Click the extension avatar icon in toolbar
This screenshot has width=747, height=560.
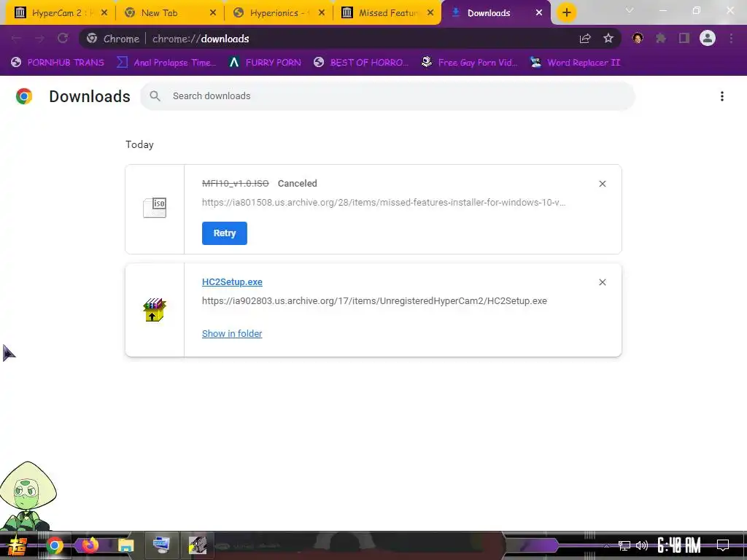tap(638, 39)
